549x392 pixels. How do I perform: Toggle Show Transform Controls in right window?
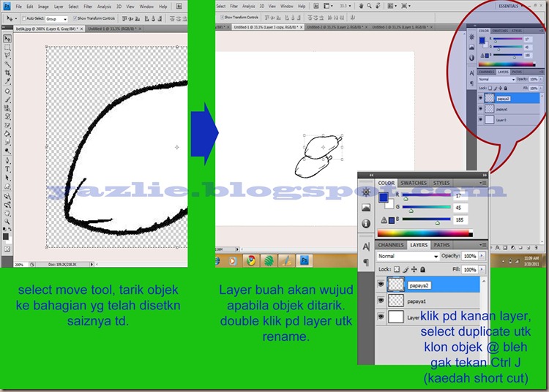(x=222, y=17)
